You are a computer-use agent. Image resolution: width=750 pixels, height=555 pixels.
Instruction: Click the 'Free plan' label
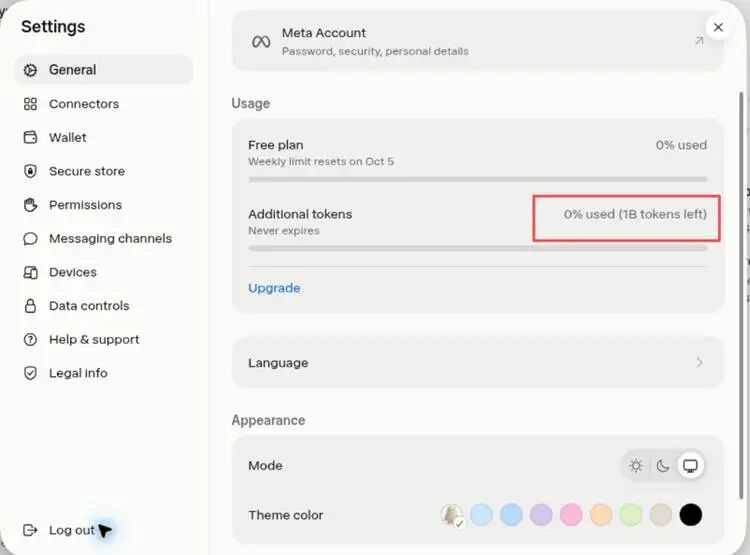(x=276, y=145)
